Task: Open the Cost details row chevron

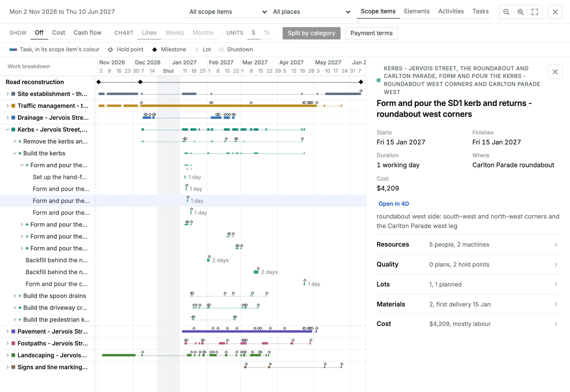Action: 556,324
